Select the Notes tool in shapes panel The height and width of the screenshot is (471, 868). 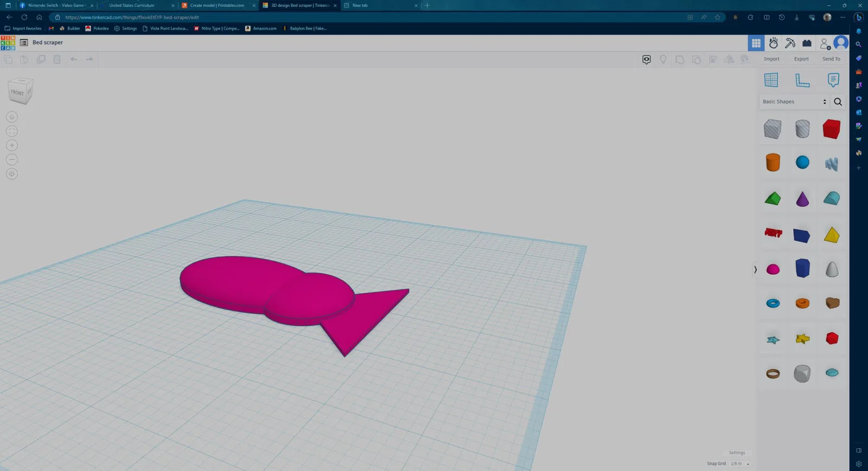pyautogui.click(x=833, y=80)
